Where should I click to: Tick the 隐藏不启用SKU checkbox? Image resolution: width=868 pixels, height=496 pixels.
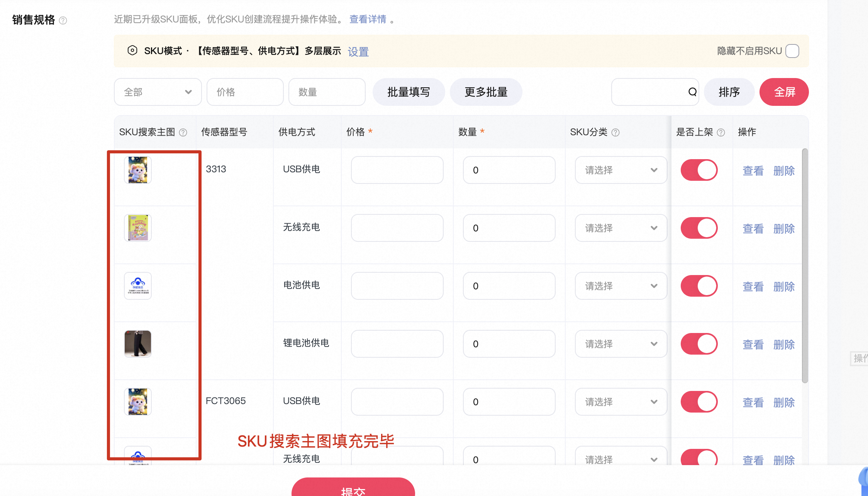click(x=792, y=51)
